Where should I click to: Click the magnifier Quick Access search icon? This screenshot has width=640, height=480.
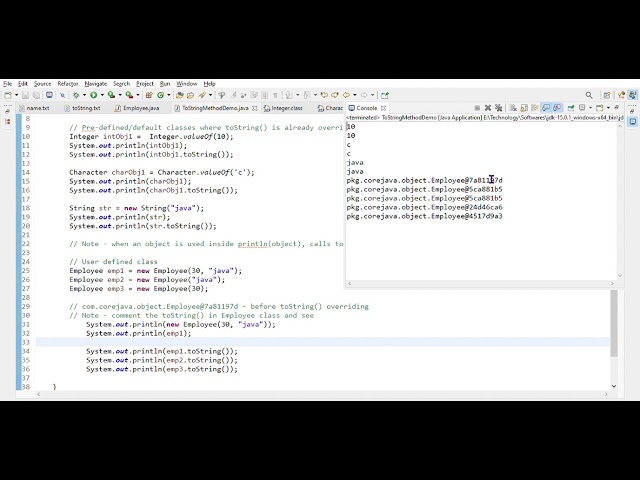tap(589, 95)
